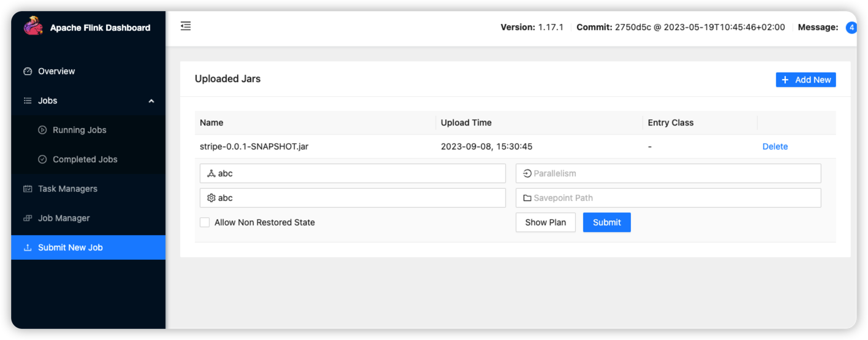Screen dimensions: 868x340
Task: Enable Allow Non Restored State checkbox
Action: coord(205,222)
